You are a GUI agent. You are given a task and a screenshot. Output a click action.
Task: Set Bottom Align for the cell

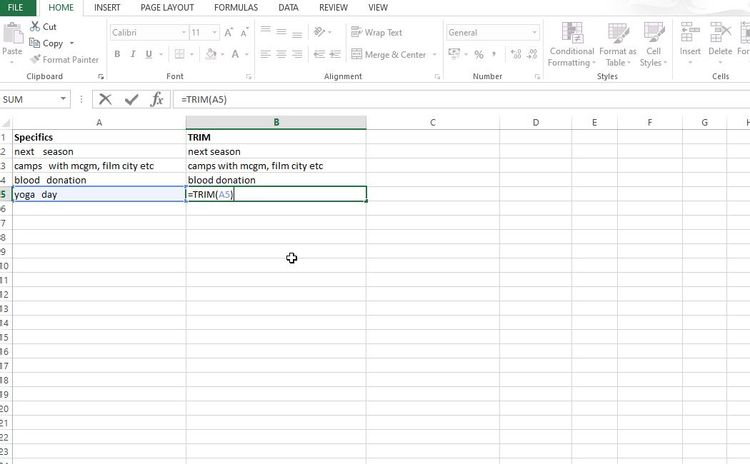[297, 32]
